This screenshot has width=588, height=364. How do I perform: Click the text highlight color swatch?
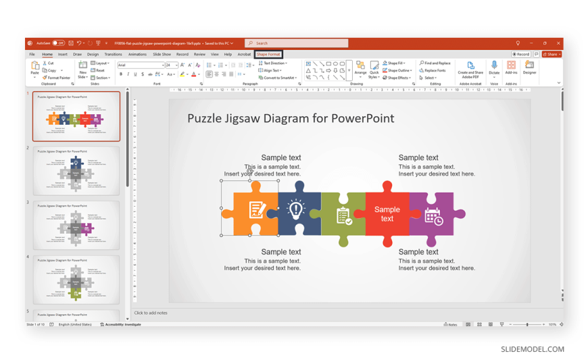tap(182, 74)
